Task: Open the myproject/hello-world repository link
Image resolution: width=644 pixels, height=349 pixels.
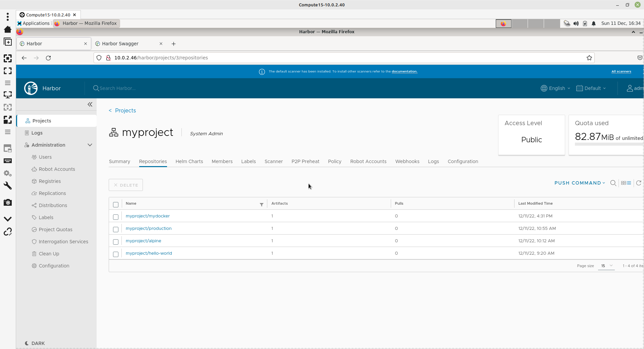Action: point(149,253)
